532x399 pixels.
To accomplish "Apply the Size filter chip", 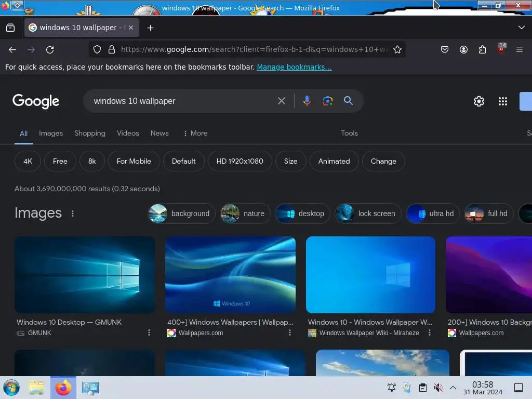I will (x=291, y=161).
